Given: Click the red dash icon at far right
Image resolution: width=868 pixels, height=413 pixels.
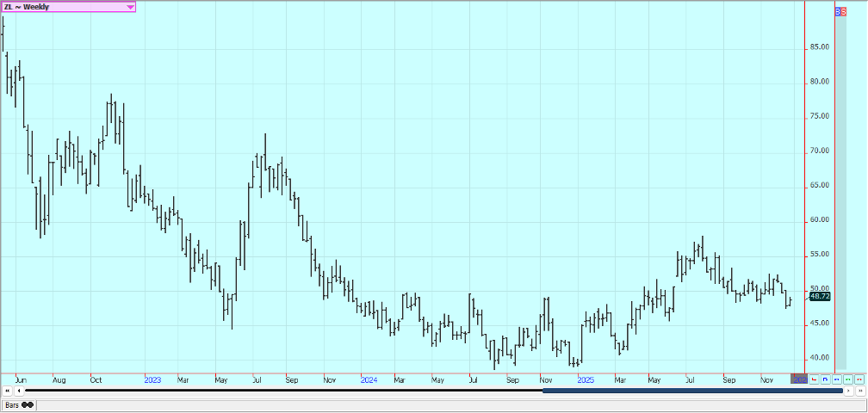Looking at the screenshot, I should coord(859,379).
